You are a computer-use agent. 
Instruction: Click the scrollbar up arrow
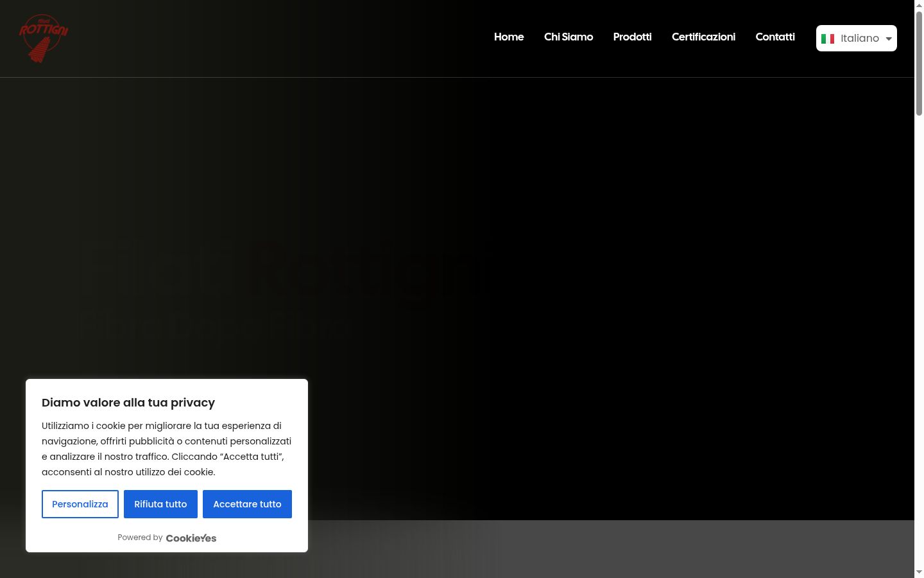pos(919,5)
